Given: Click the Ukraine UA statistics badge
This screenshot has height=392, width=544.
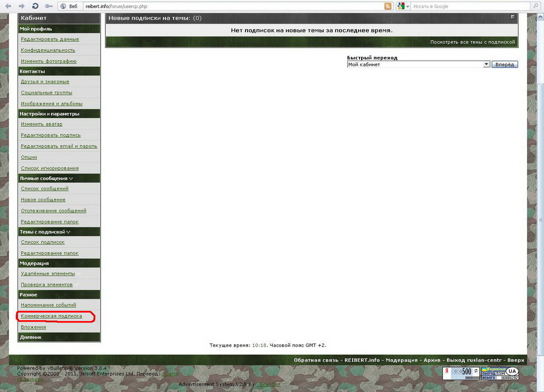Looking at the screenshot, I should point(499,373).
